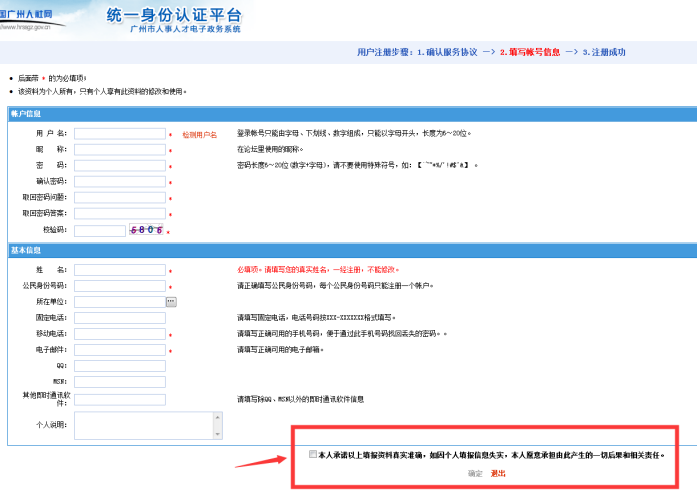
Task: Click the 校验码 input field
Action: coord(100,231)
